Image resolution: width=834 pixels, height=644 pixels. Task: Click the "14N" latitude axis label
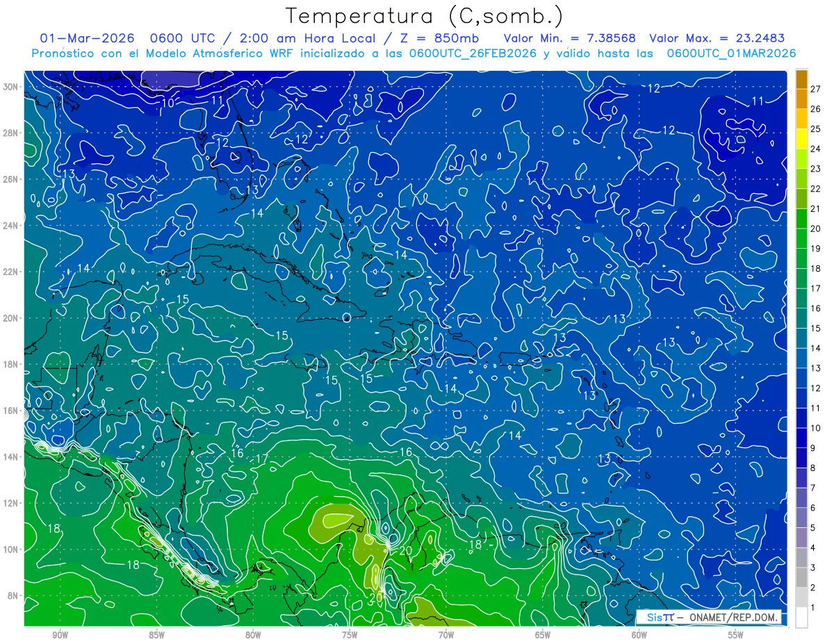(x=10, y=457)
